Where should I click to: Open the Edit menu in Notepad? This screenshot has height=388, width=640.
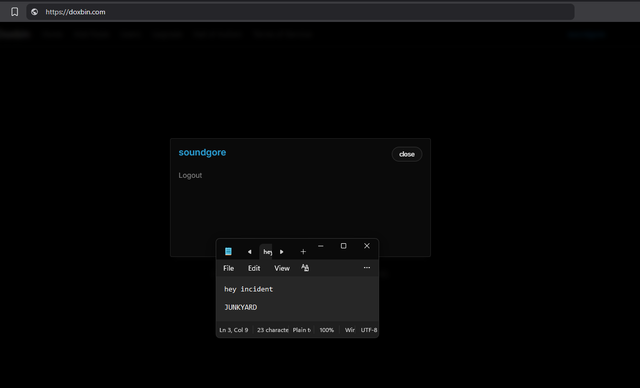[254, 268]
